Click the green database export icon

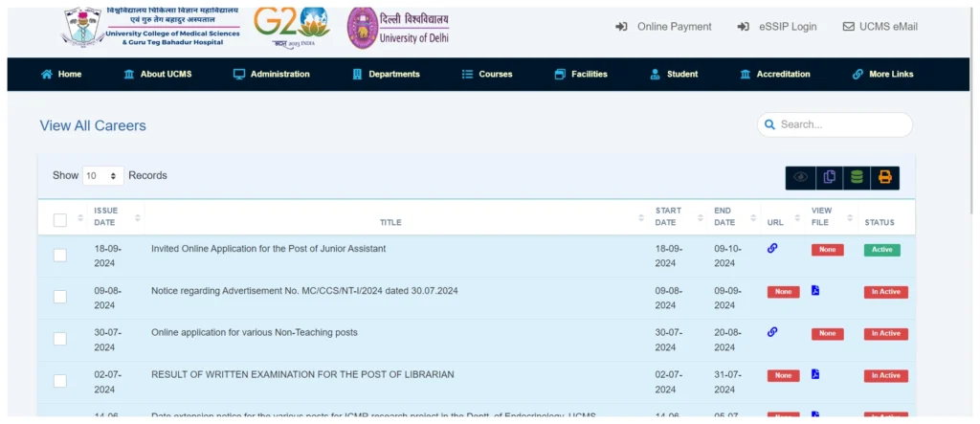click(x=857, y=178)
